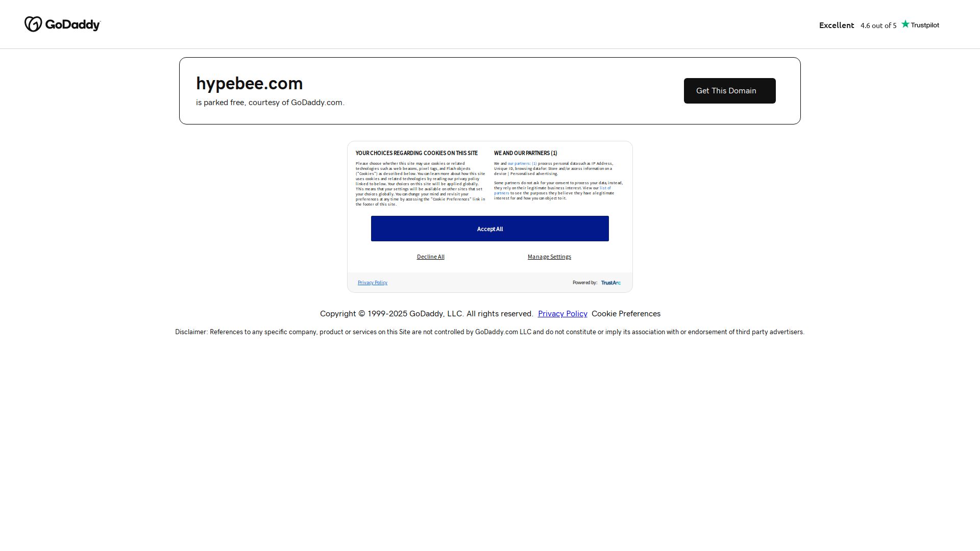Click the GoDaddy wordmark text
This screenshot has width=980, height=551.
pos(73,24)
